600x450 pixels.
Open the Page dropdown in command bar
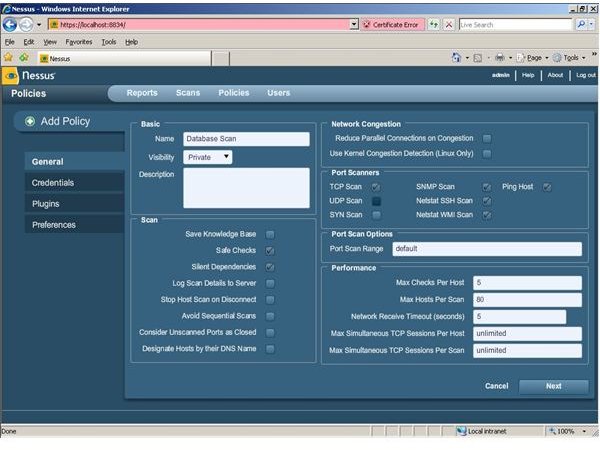(533, 58)
